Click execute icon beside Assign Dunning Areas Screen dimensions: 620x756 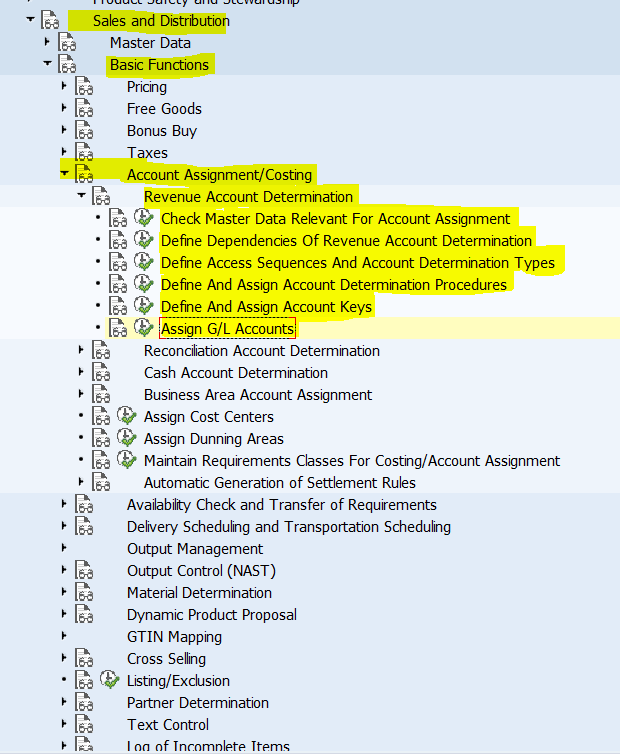pos(127,438)
